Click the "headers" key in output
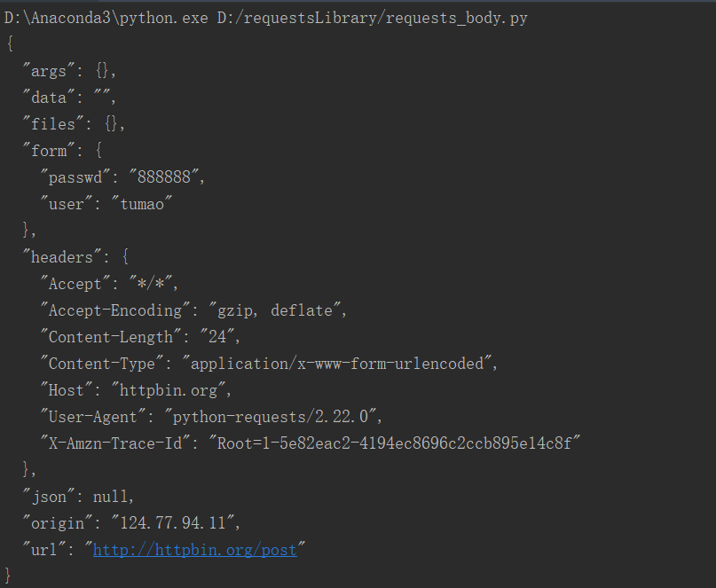Screen dimensions: 716x588 (61, 257)
